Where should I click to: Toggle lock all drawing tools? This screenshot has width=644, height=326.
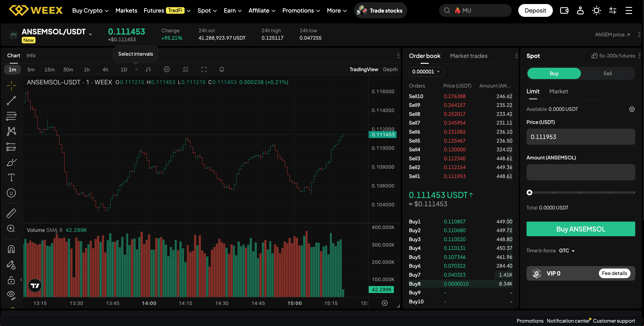tap(11, 280)
